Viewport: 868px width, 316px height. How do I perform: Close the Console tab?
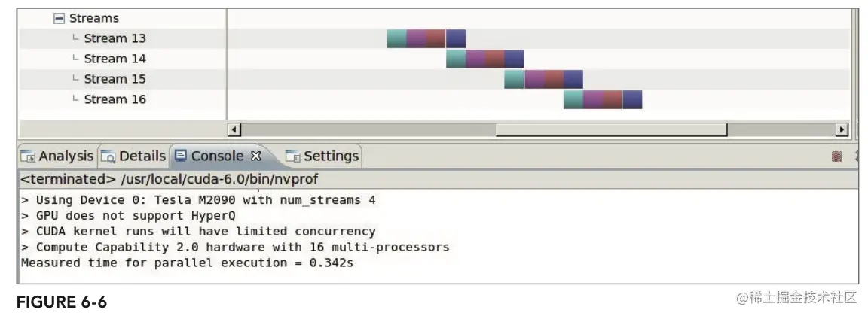255,156
